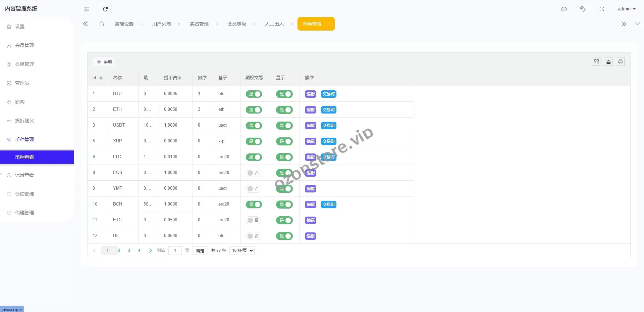Click the page number input field
This screenshot has height=312, width=644.
click(x=175, y=251)
